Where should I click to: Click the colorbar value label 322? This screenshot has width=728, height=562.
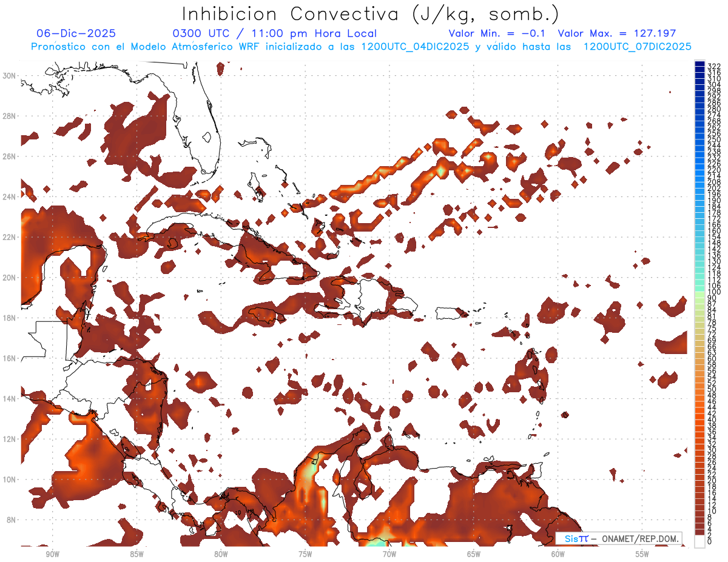(x=714, y=66)
